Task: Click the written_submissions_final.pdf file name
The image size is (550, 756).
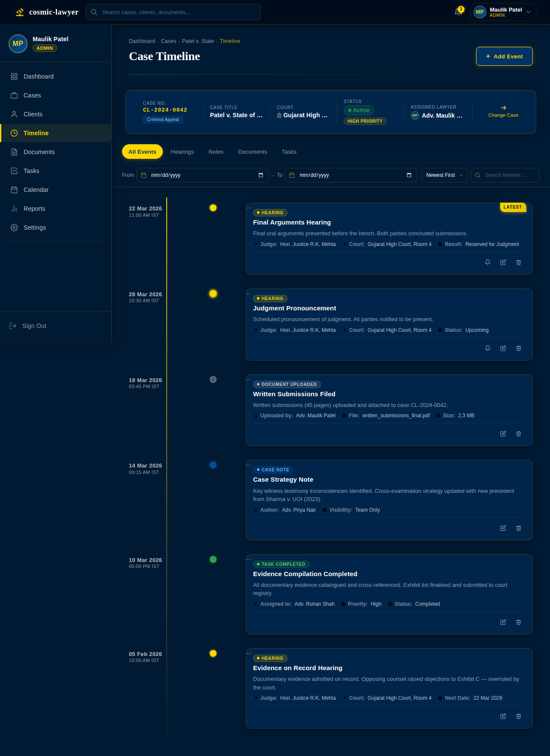Action: (396, 416)
